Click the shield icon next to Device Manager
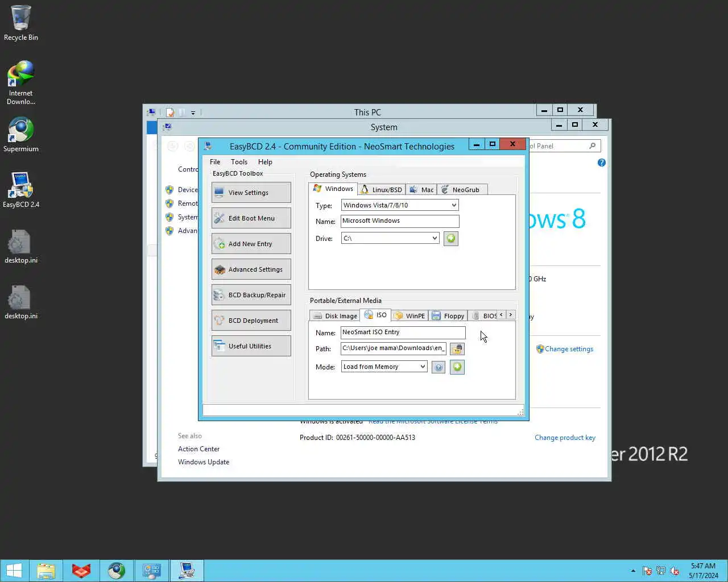Image resolution: width=728 pixels, height=582 pixels. [169, 190]
